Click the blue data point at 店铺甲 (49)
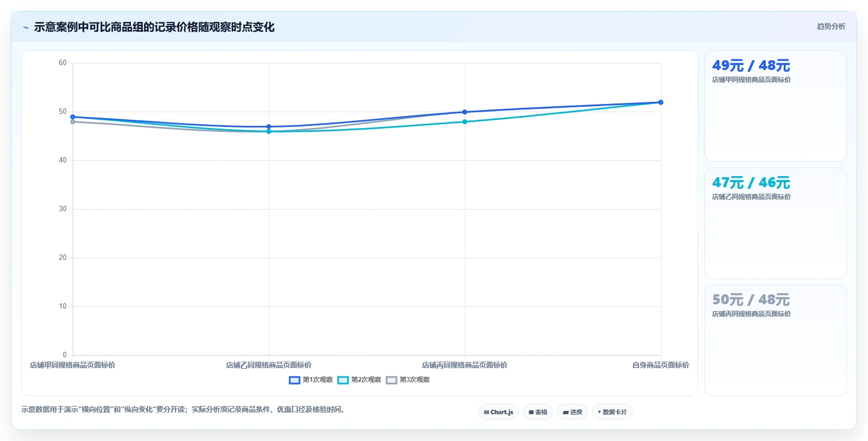868x441 pixels. [x=73, y=117]
